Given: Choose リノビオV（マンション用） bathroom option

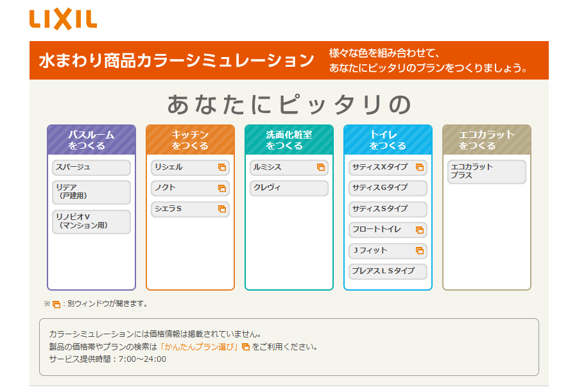Looking at the screenshot, I should [92, 221].
